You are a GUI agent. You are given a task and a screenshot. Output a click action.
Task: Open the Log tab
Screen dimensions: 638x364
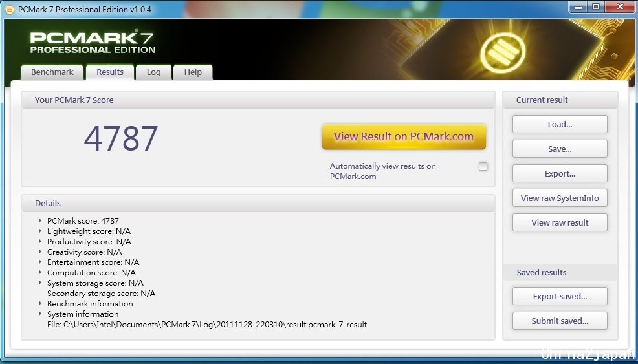(153, 72)
